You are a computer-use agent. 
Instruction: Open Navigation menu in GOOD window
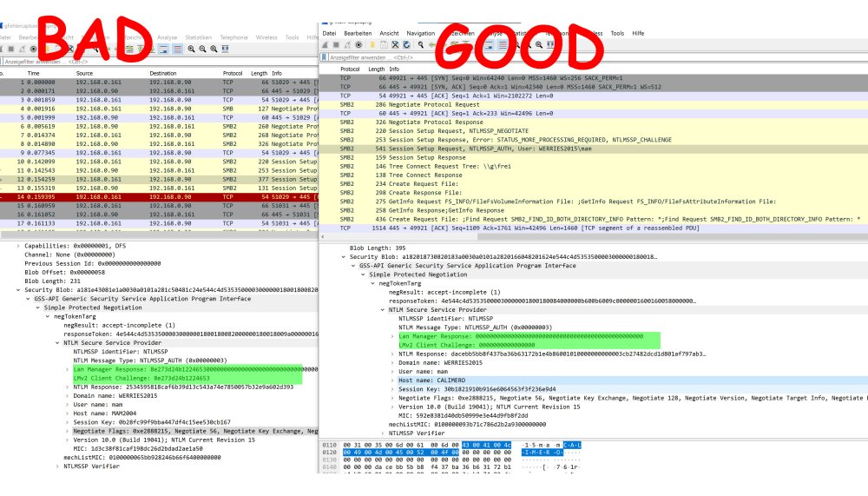[421, 33]
